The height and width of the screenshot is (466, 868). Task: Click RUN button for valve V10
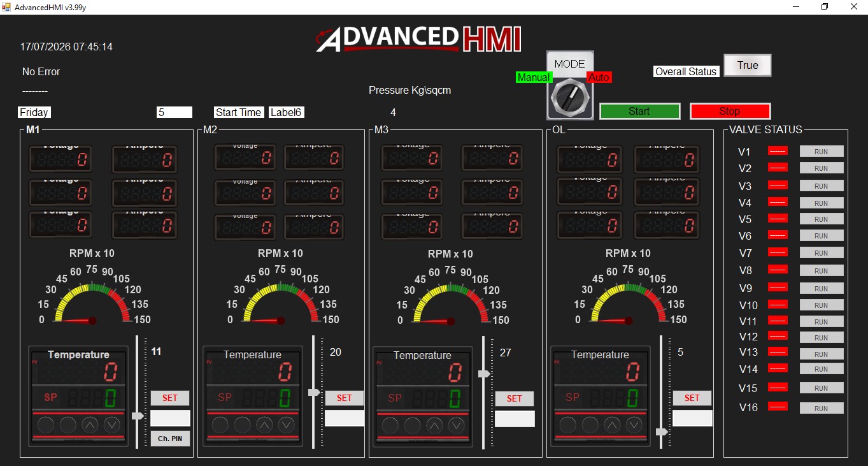pyautogui.click(x=822, y=305)
